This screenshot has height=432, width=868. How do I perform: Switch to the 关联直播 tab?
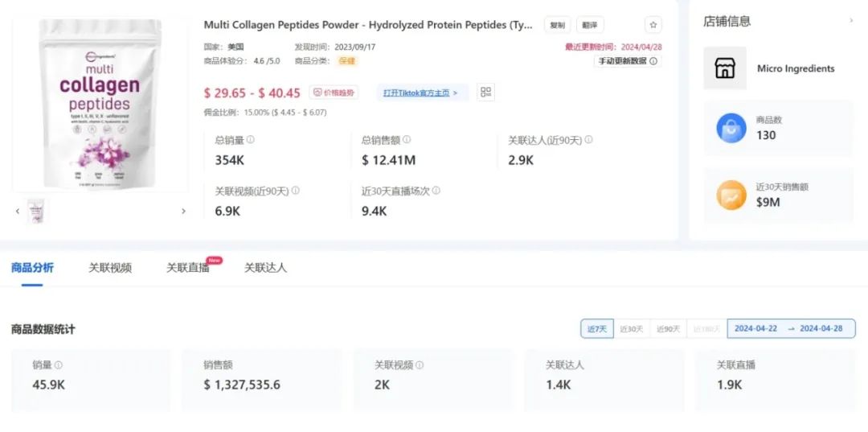(x=188, y=268)
